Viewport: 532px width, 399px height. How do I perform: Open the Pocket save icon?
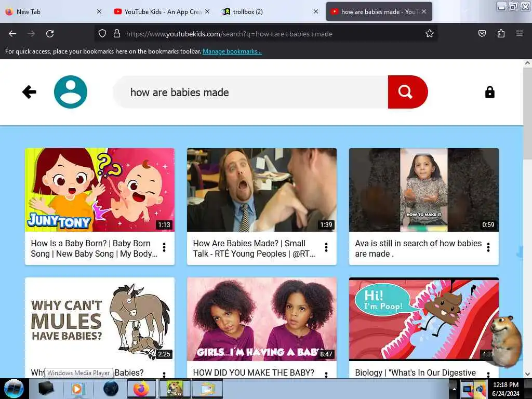(482, 34)
